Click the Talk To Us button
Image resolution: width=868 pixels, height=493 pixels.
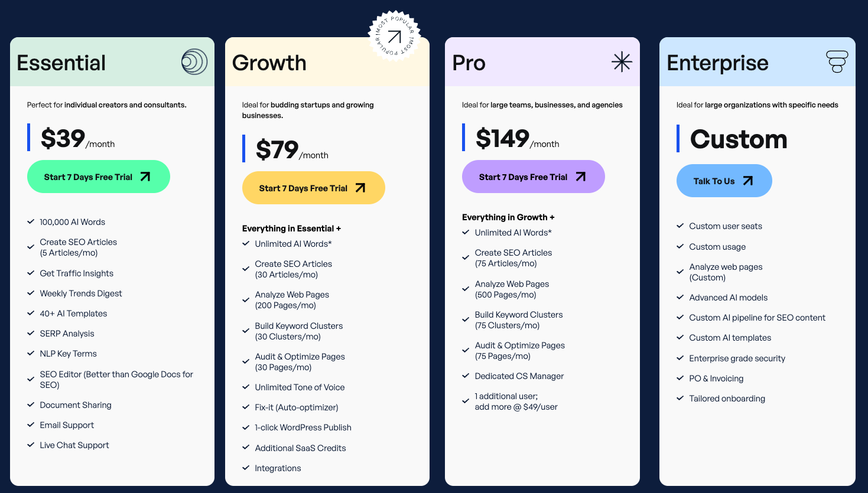tap(724, 181)
